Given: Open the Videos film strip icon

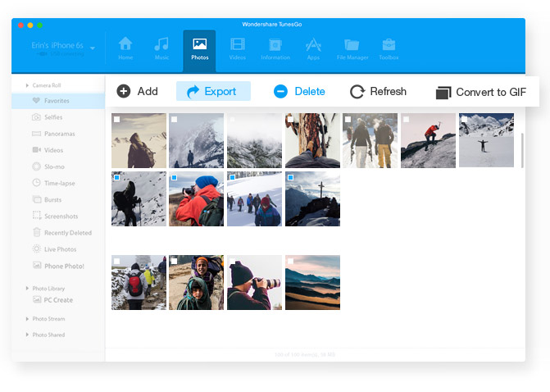Looking at the screenshot, I should click(x=238, y=44).
